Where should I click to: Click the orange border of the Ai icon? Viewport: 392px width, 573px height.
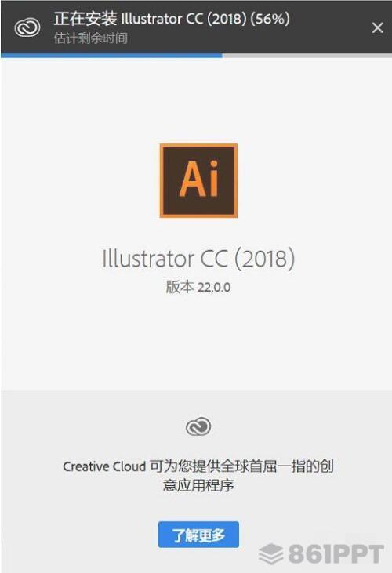[162, 180]
